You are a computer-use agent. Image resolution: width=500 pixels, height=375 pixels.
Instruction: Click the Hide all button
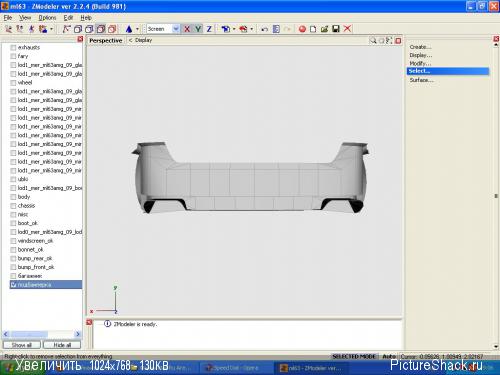click(x=62, y=345)
